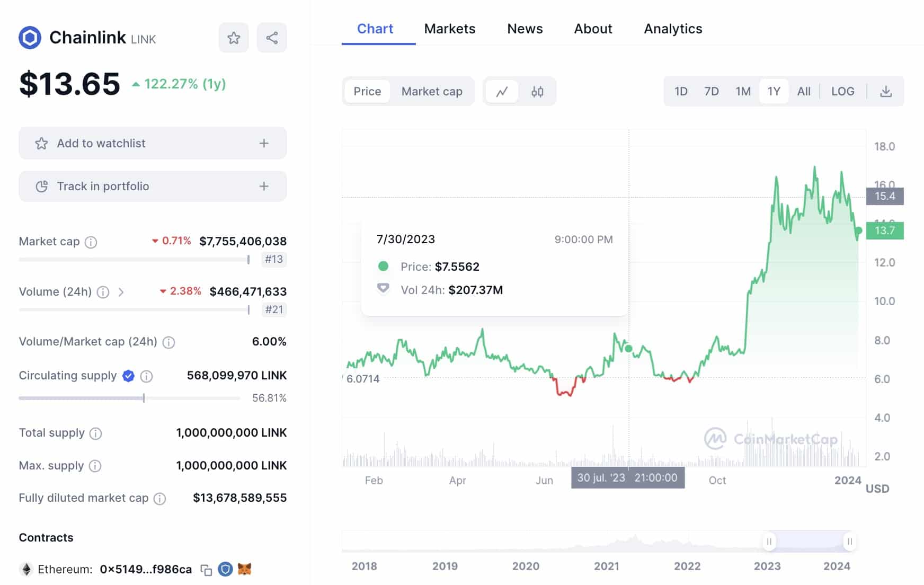Viewport: 924px width, 585px height.
Task: Click fully diluted value $13,678,589,555
Action: point(239,498)
